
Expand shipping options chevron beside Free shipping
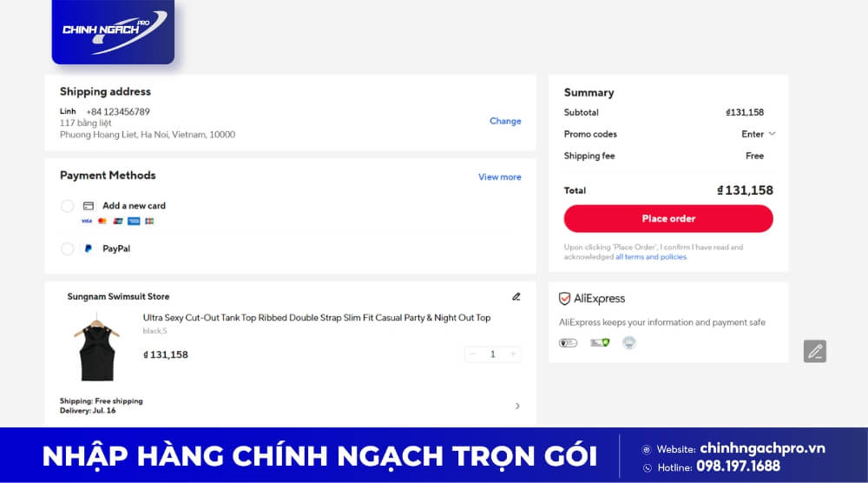click(x=517, y=406)
